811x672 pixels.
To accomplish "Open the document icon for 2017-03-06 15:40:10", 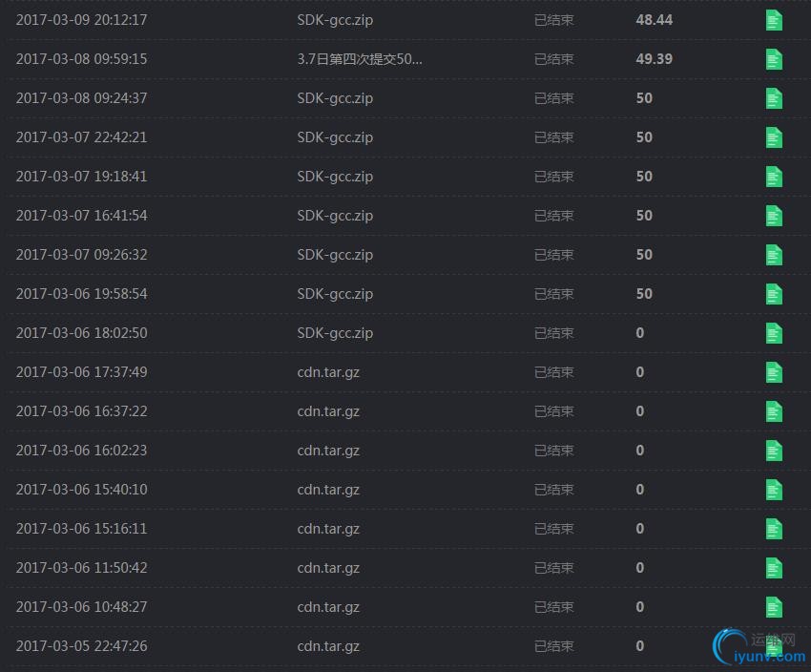I will 774,490.
